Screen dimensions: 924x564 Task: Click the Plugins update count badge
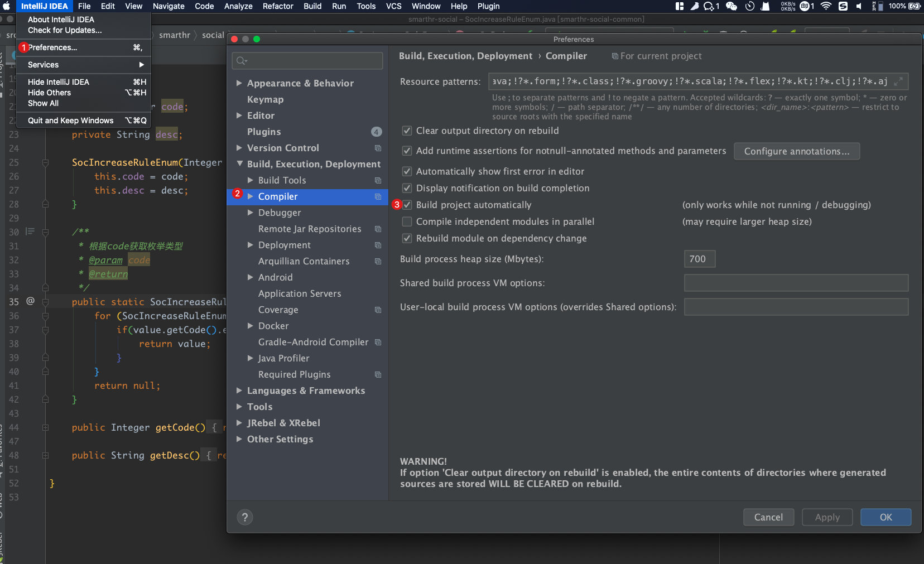click(x=377, y=132)
